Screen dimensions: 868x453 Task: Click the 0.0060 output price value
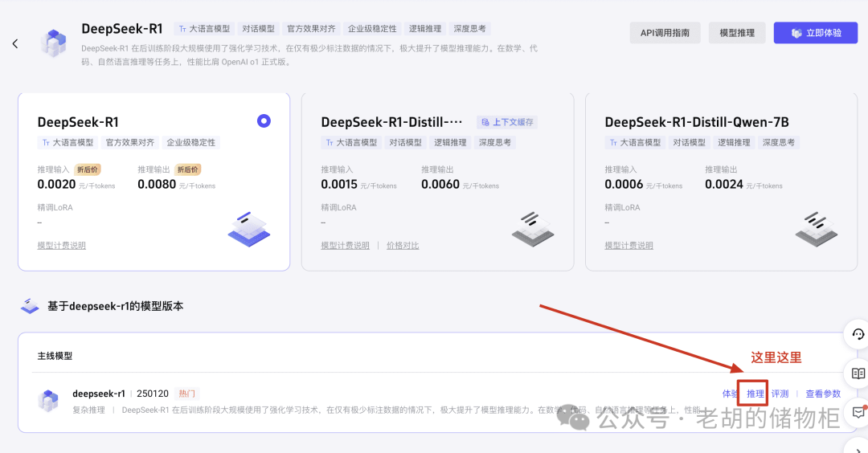pyautogui.click(x=440, y=184)
